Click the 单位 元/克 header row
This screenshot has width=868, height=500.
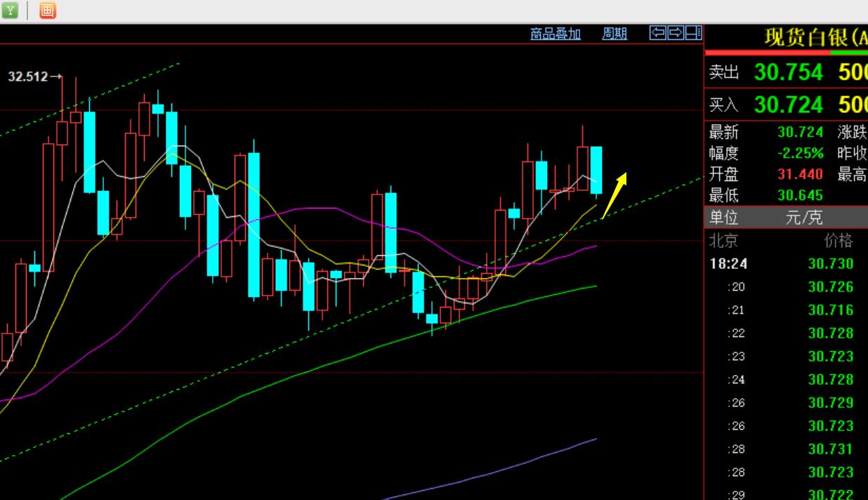pos(786,218)
